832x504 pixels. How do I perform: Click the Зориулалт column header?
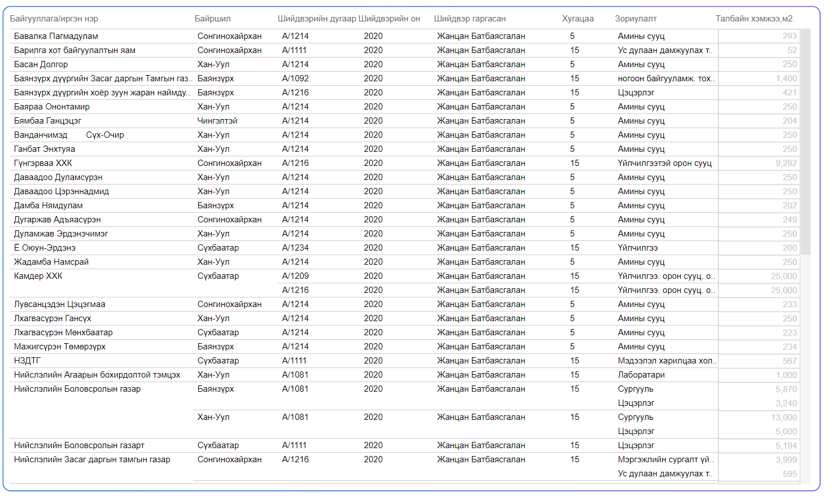pyautogui.click(x=636, y=19)
